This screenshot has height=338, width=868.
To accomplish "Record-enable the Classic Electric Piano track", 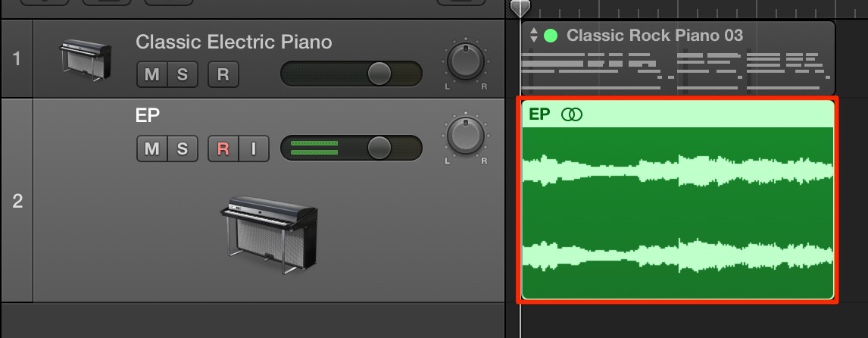I will click(x=223, y=75).
